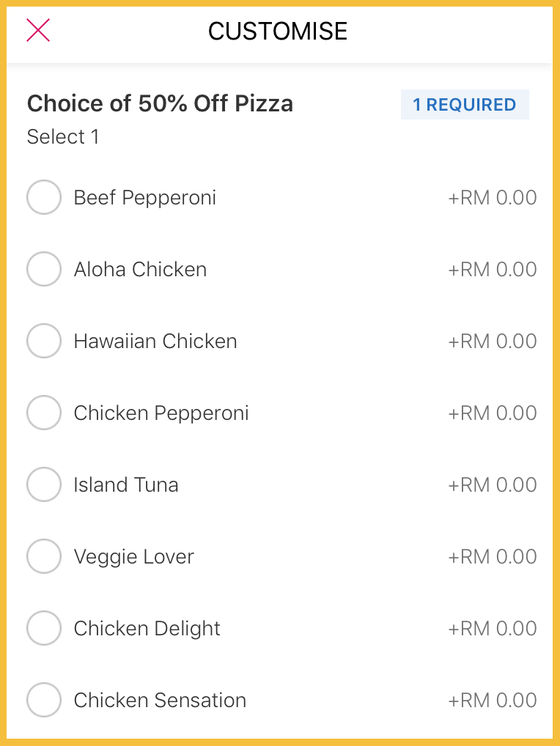Pick the Chicken Sensation radio button

[43, 701]
